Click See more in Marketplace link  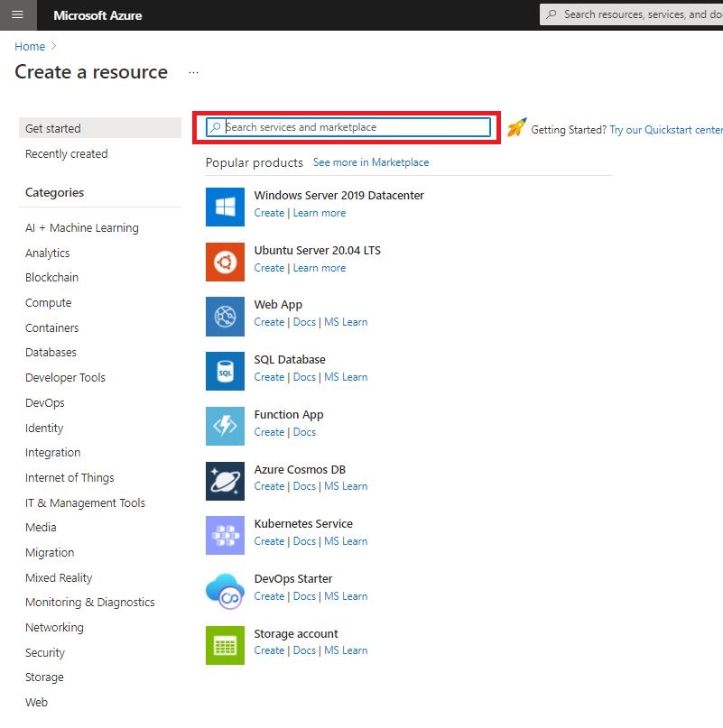coord(371,162)
